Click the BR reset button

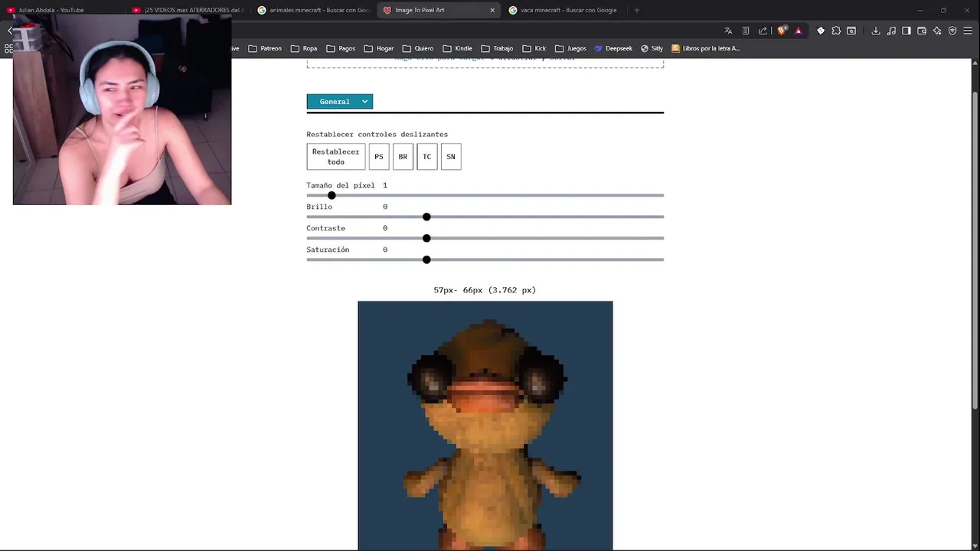pos(403,157)
